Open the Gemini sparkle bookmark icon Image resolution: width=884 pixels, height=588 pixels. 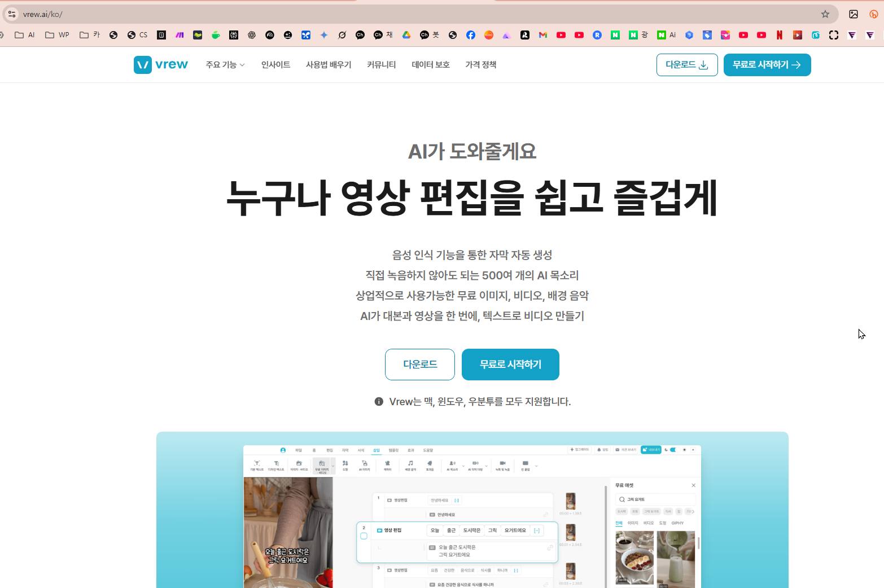pyautogui.click(x=324, y=35)
